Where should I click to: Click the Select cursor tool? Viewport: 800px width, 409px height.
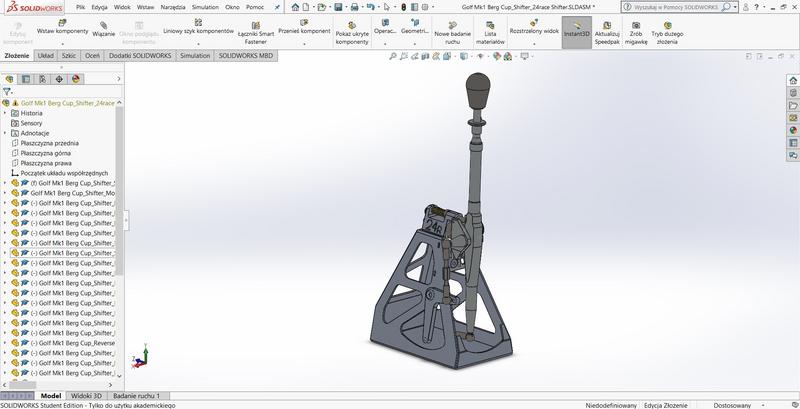tap(387, 7)
